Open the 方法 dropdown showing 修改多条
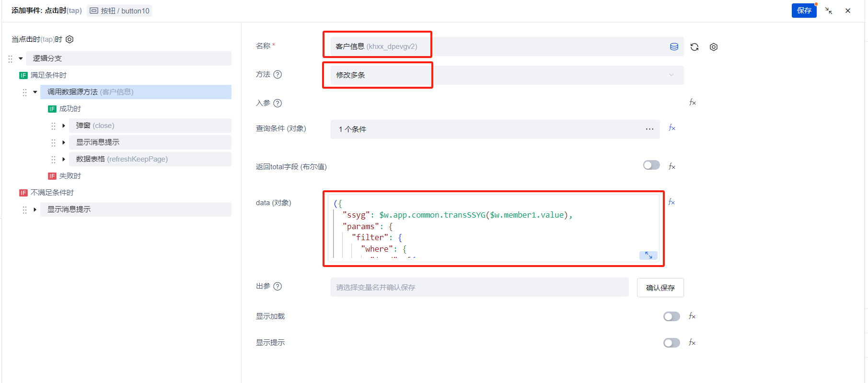Viewport: 868px width, 383px height. pyautogui.click(x=507, y=75)
